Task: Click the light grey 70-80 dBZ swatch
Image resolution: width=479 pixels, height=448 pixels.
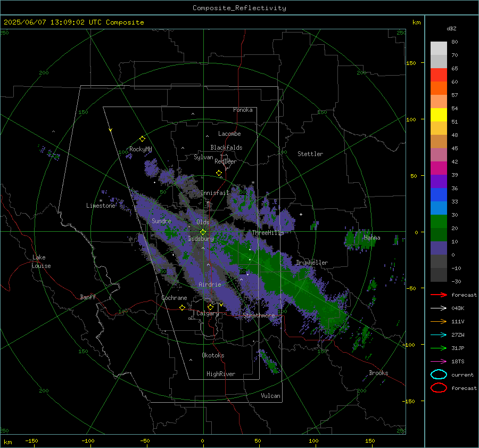Action: (x=439, y=48)
